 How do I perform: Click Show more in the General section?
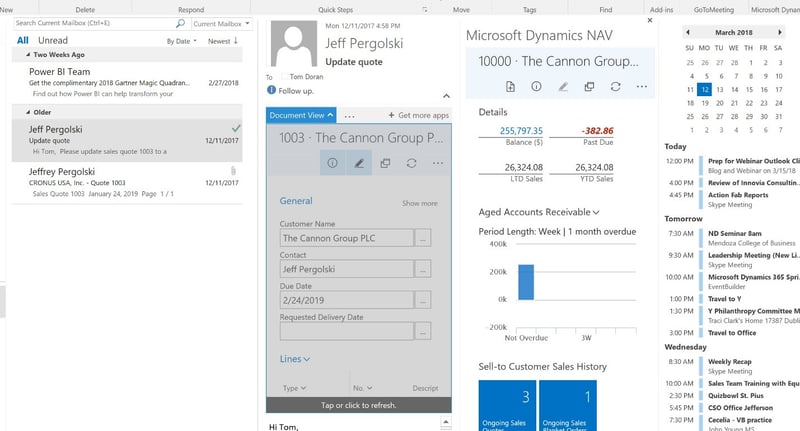coord(419,203)
